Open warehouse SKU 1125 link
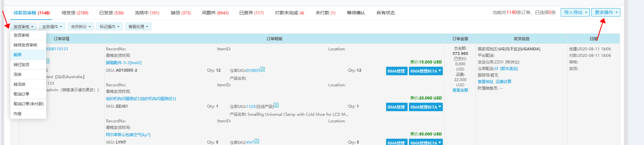644x145 pixels. tap(251, 107)
